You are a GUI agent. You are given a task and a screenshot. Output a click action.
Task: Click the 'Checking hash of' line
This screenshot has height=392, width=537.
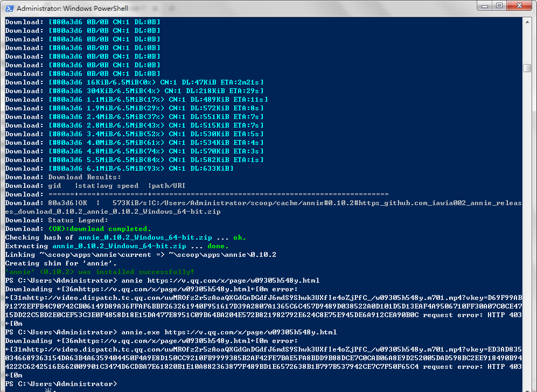tap(125, 237)
